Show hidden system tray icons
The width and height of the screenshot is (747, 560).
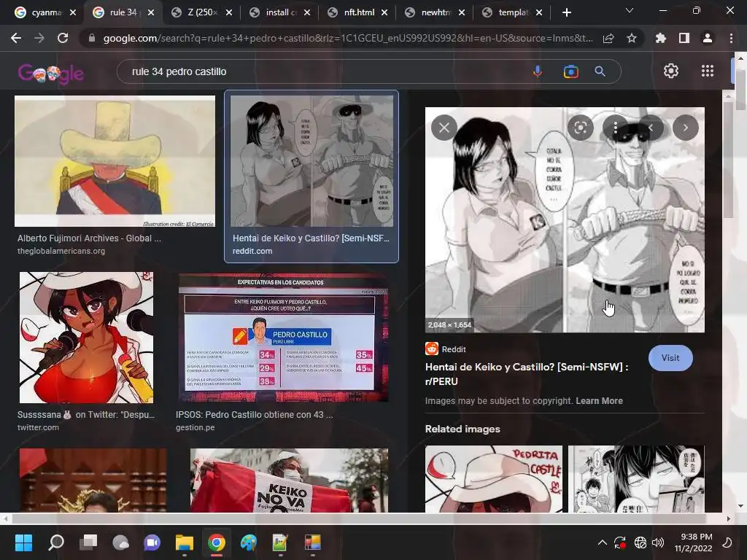pos(602,542)
